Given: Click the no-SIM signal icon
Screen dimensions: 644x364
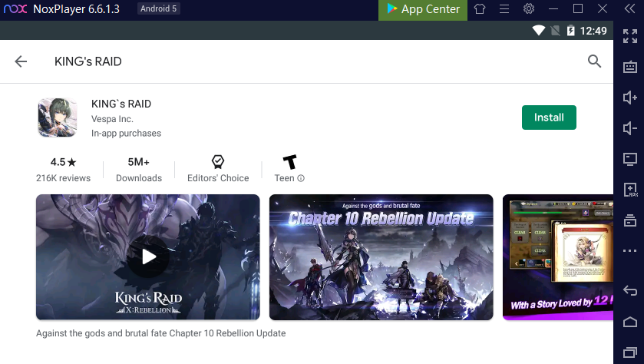Looking at the screenshot, I should point(555,31).
